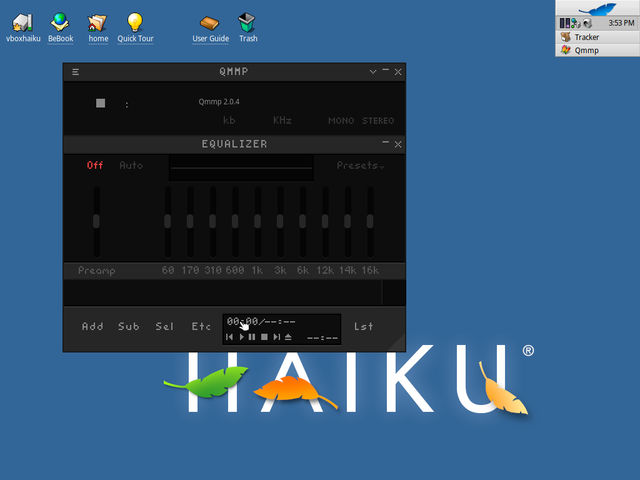
Task: Select Qmmp in the Deskbar
Action: pos(598,50)
